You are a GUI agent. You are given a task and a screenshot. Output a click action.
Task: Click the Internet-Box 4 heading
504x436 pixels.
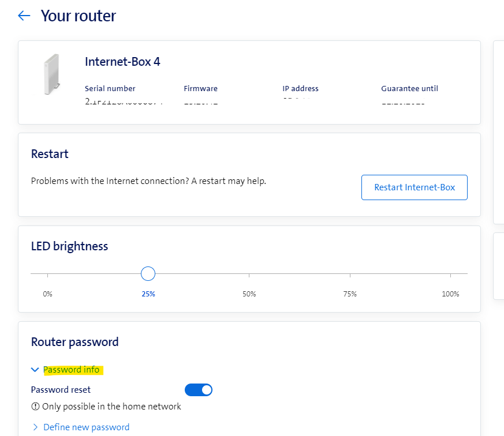122,62
